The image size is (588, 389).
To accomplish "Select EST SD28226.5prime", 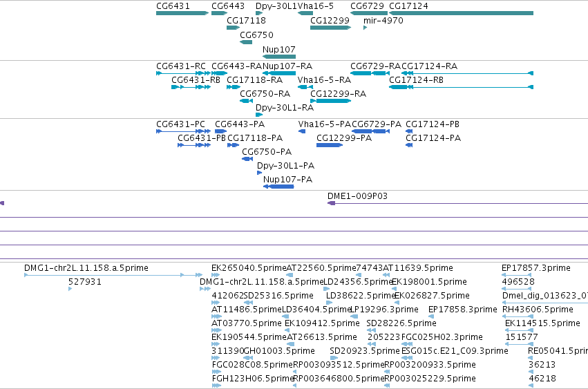I will point(401,324).
